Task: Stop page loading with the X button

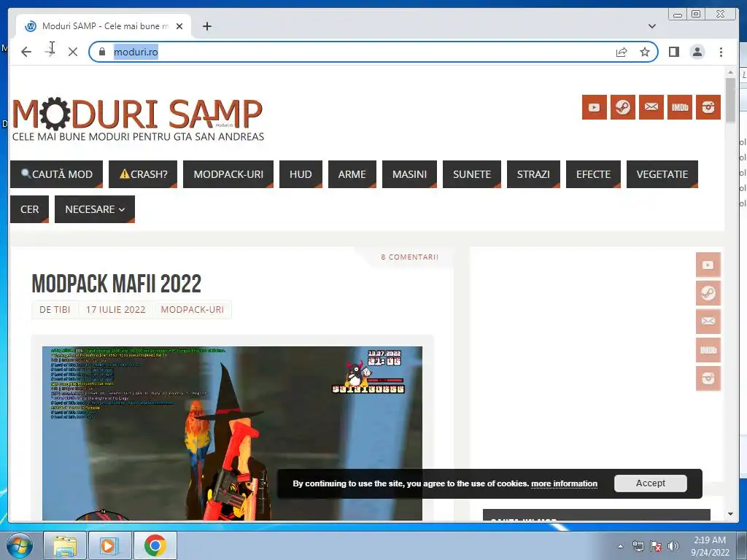Action: pos(73,52)
